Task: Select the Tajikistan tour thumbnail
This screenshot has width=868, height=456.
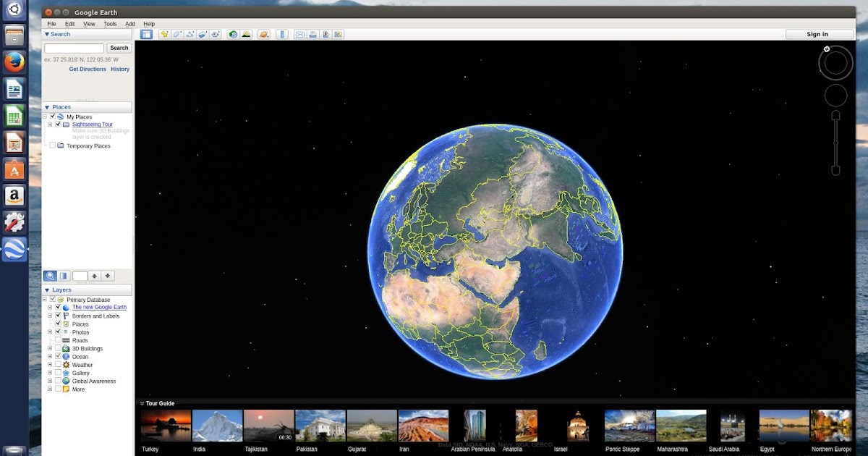Action: click(269, 424)
